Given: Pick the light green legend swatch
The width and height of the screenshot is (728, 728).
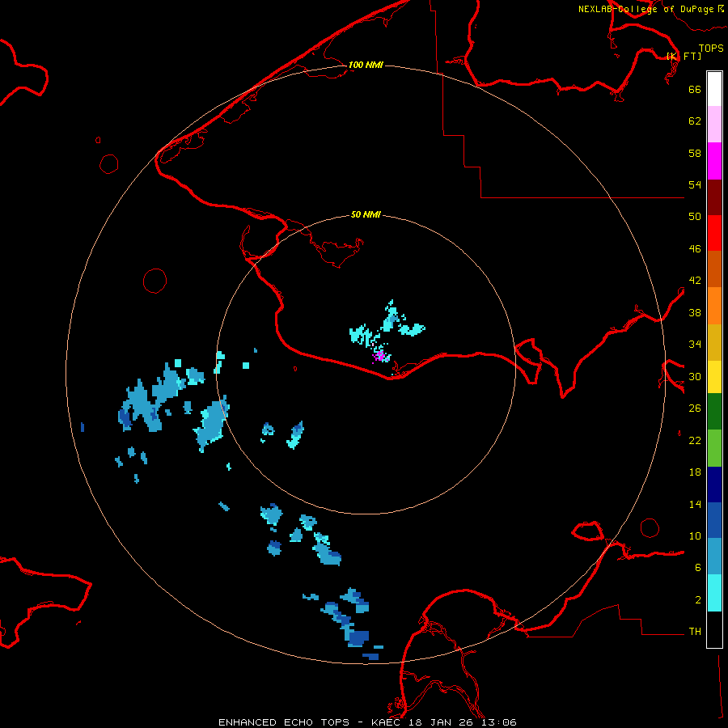Looking at the screenshot, I should (x=714, y=448).
